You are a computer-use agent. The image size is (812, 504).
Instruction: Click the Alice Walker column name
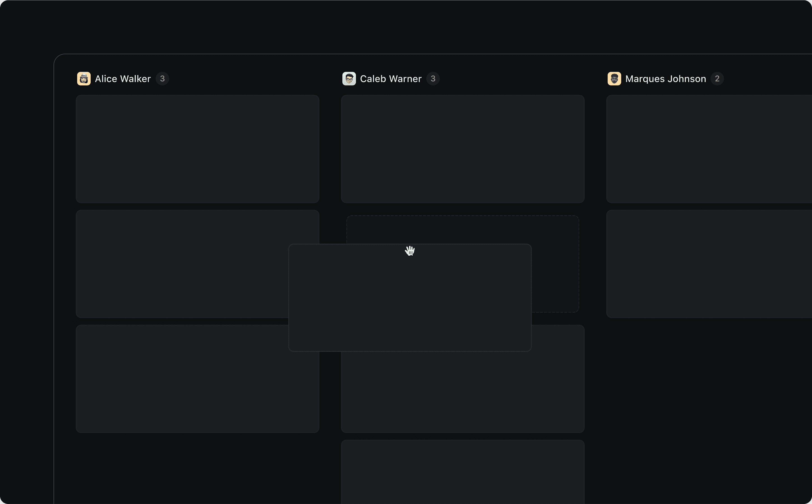[x=123, y=79]
